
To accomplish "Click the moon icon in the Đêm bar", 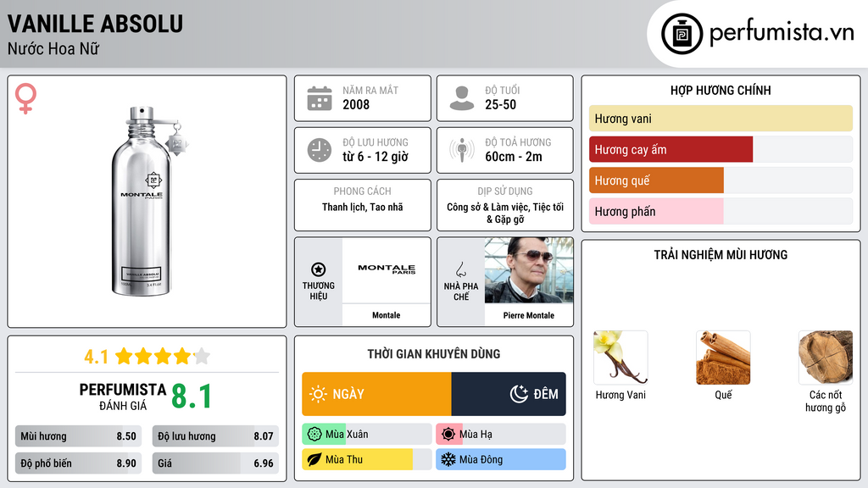I will (519, 394).
